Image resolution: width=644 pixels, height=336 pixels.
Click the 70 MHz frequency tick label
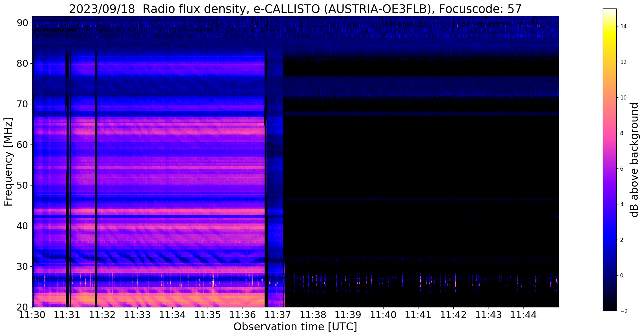tap(23, 104)
